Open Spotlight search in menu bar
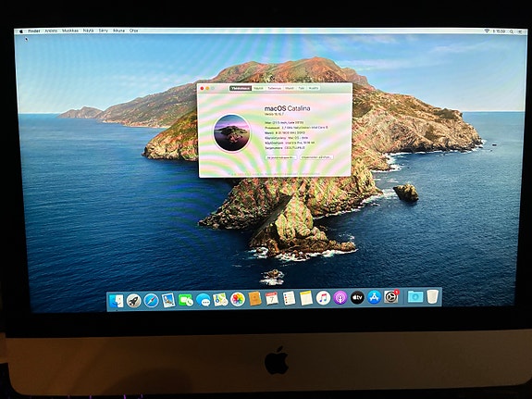The image size is (532, 399). [512, 31]
